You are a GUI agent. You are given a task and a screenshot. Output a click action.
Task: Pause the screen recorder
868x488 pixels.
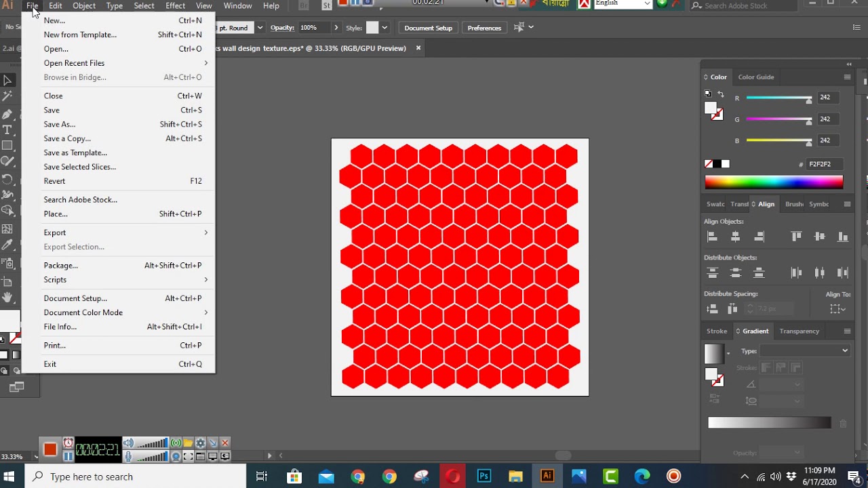pos(68,456)
